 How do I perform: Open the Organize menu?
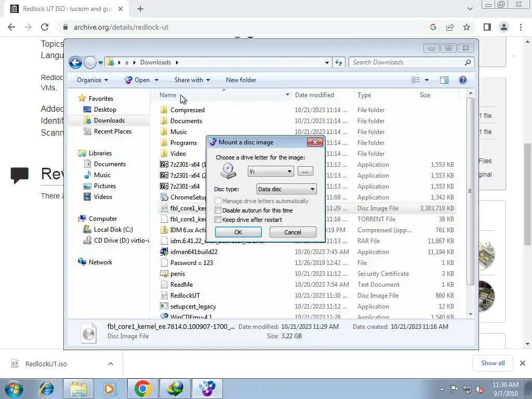coord(92,80)
